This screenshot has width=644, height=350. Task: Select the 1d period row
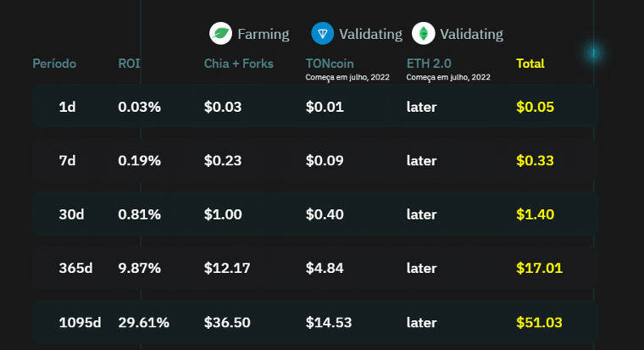315,107
